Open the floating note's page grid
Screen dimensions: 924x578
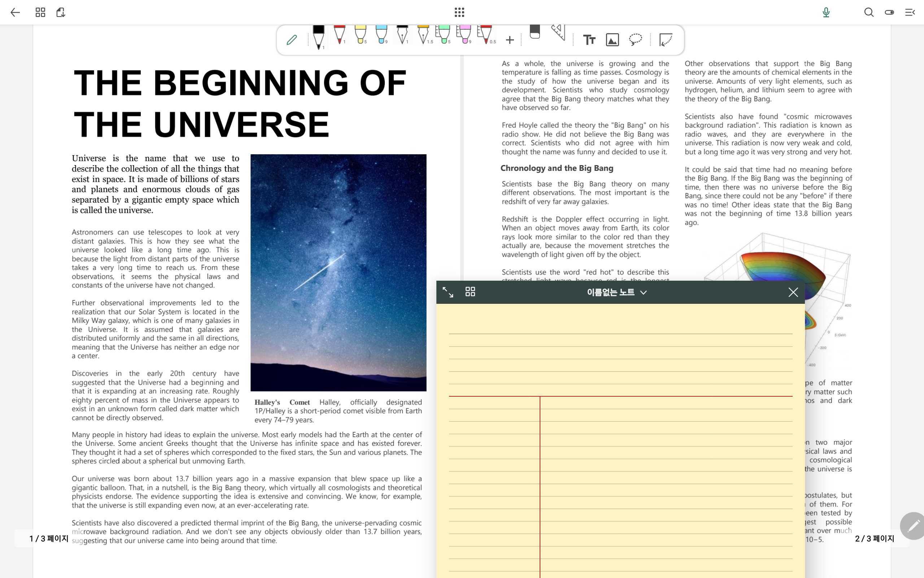coord(470,292)
